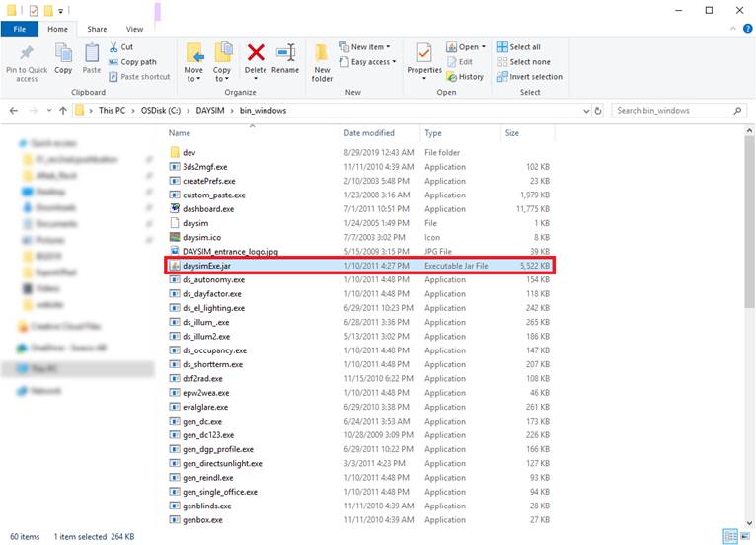Go back with the Back arrow
The width and height of the screenshot is (756, 545).
[x=14, y=111]
